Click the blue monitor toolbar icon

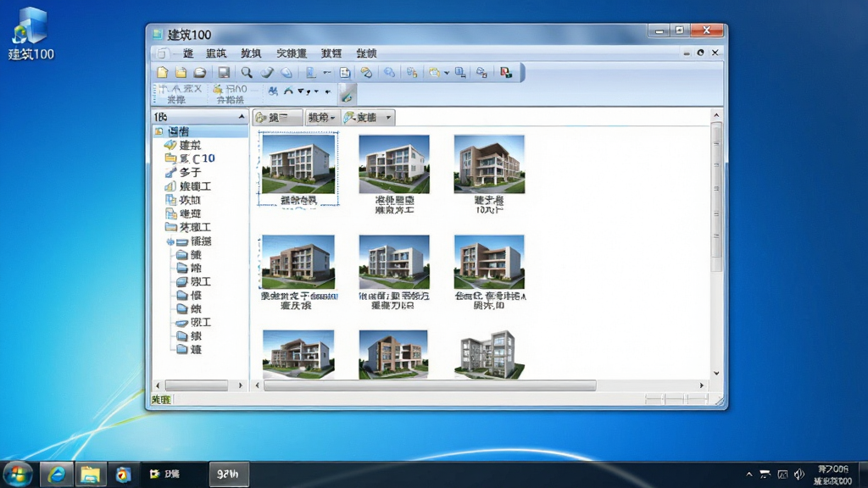click(x=460, y=73)
